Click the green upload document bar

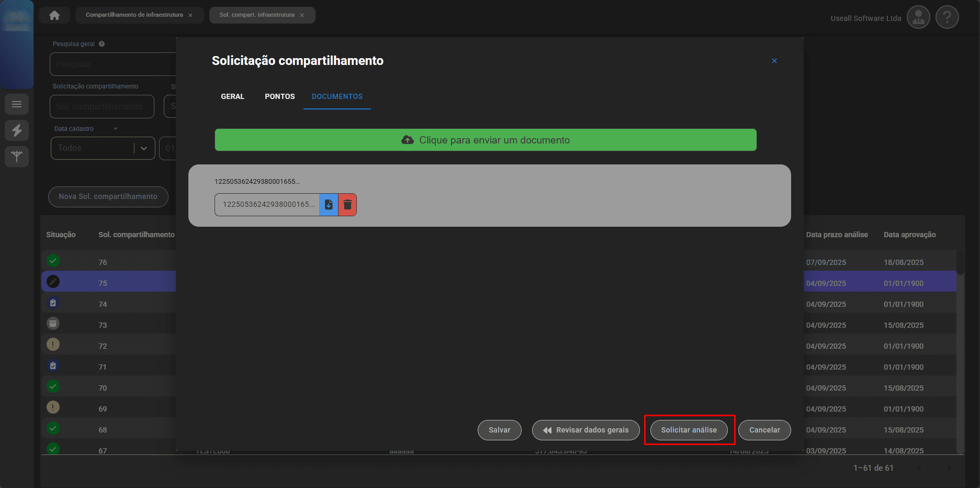pyautogui.click(x=485, y=140)
